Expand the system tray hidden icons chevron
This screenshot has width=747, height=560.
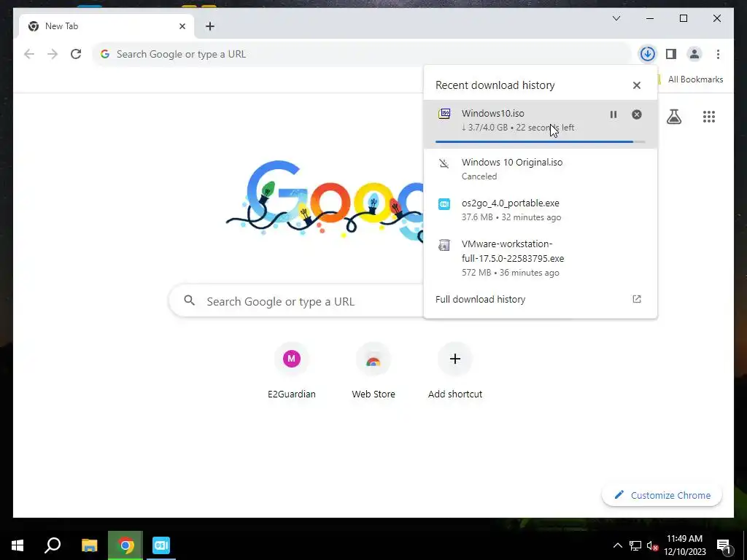[x=617, y=545]
